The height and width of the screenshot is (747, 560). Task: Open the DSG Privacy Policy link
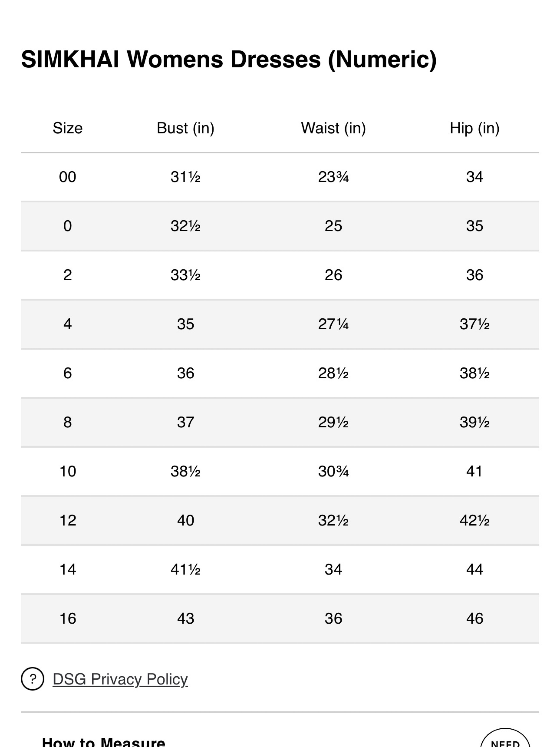pyautogui.click(x=120, y=680)
